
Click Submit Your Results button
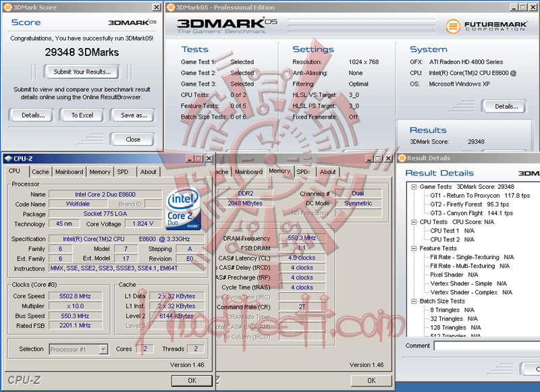pyautogui.click(x=82, y=72)
